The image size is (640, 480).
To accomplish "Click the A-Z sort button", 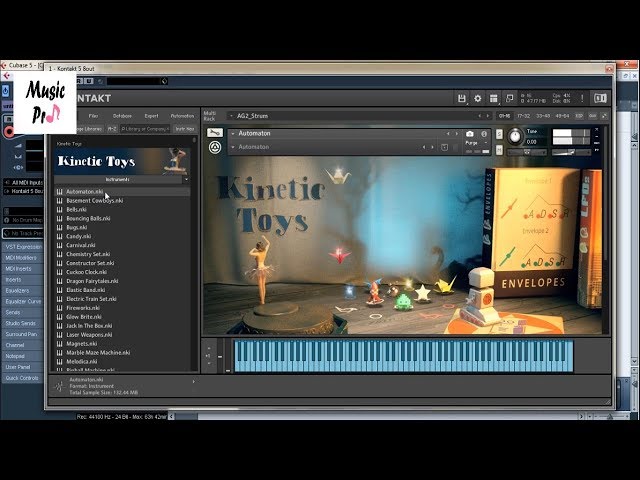I will click(x=113, y=128).
